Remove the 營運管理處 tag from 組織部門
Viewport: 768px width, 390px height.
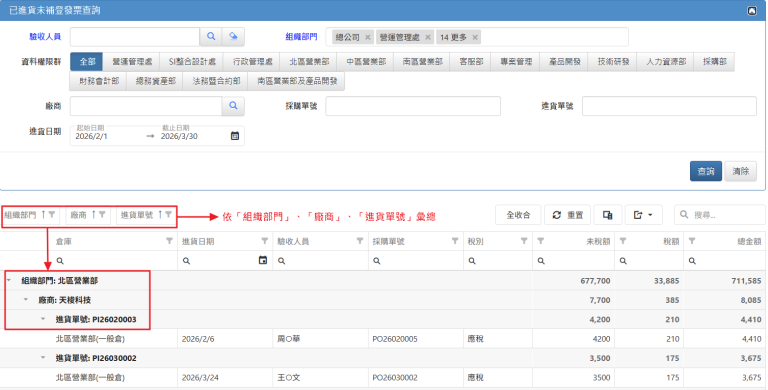(x=428, y=37)
